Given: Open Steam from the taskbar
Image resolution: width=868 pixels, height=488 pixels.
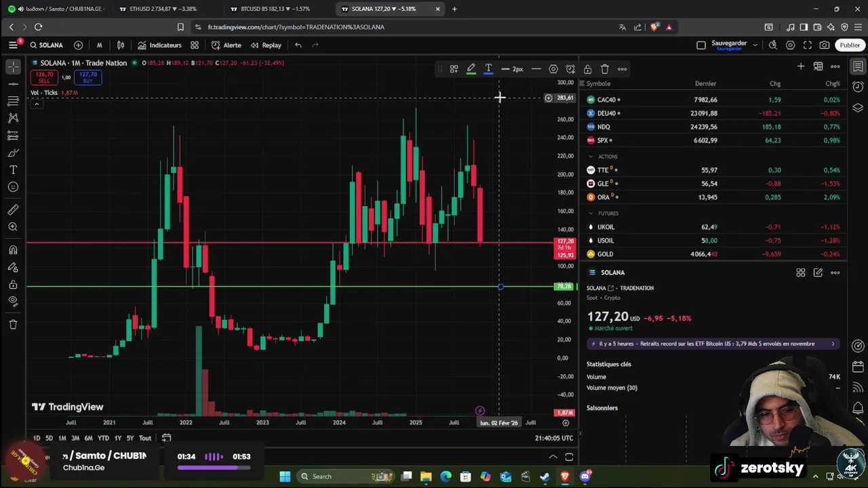Looking at the screenshot, I should [545, 476].
